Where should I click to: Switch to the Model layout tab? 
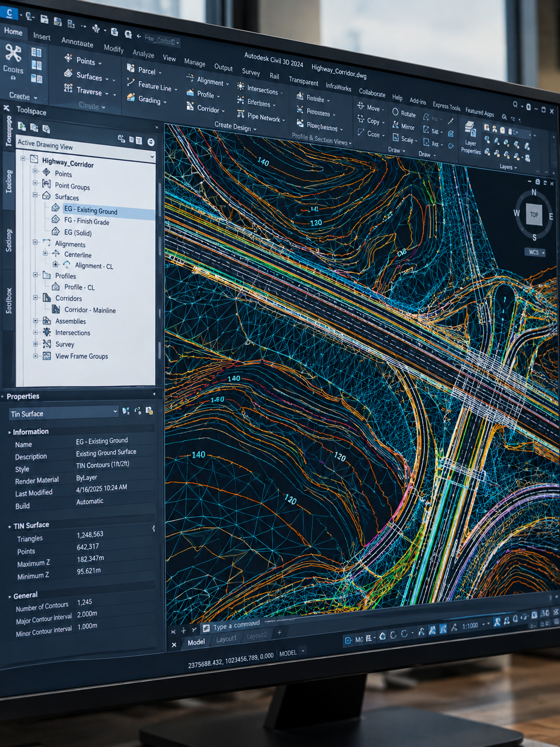[196, 642]
